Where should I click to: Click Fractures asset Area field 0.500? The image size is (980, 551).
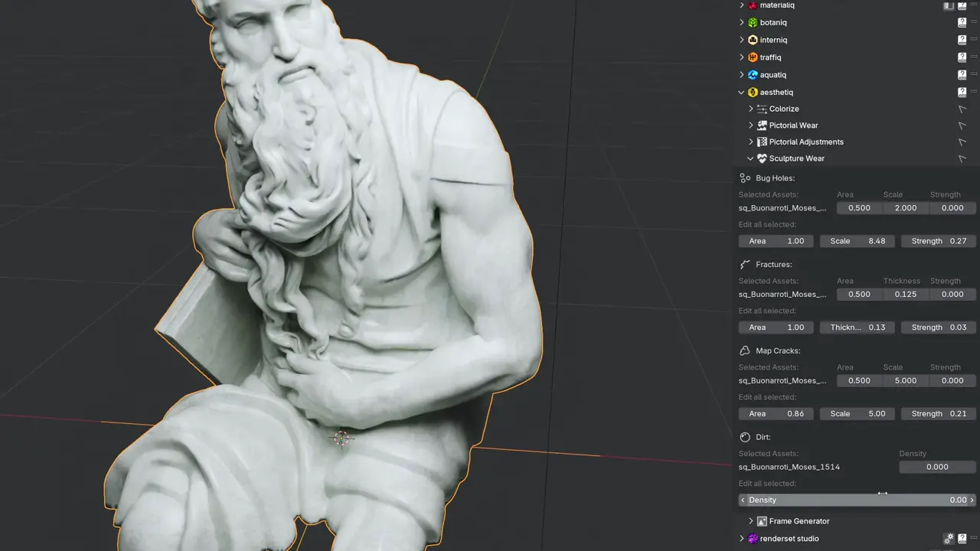point(860,295)
